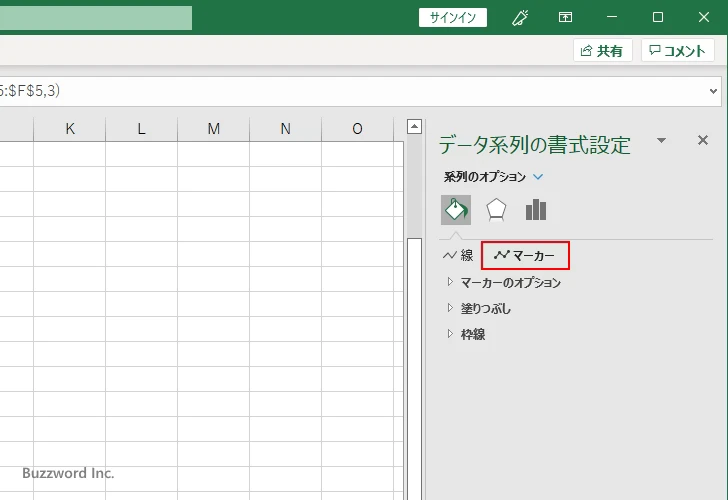The width and height of the screenshot is (728, 500).
Task: Click the pen/coming soon icon in title bar
Action: point(519,17)
